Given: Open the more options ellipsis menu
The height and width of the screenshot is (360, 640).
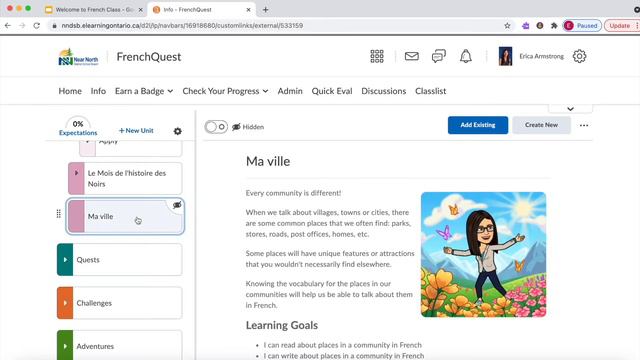Looking at the screenshot, I should (584, 125).
